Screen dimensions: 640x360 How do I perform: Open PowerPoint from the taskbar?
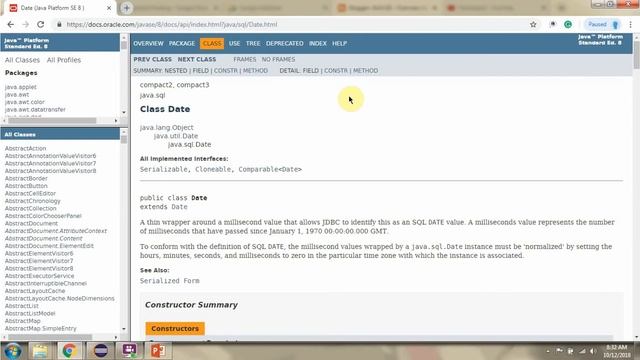[158, 351]
